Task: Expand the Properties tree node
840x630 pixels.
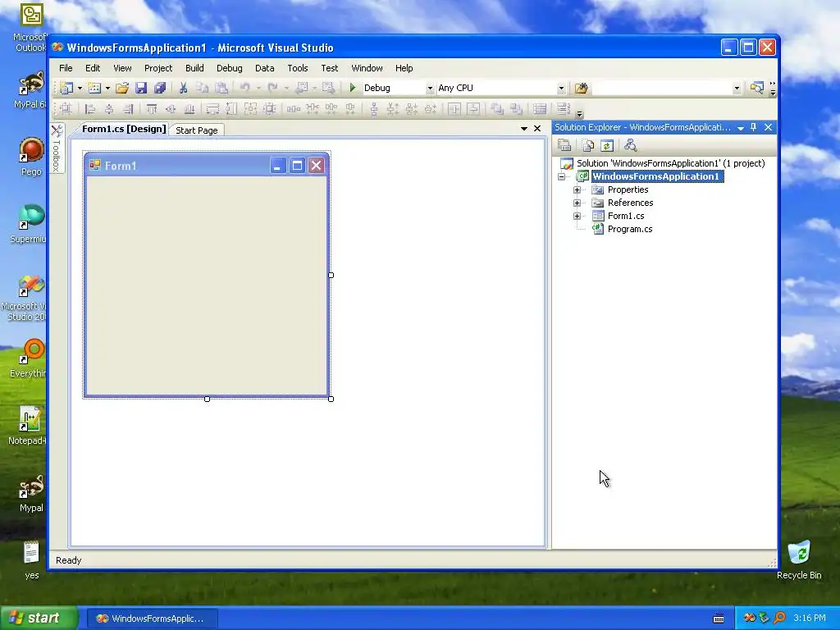Action: [577, 189]
